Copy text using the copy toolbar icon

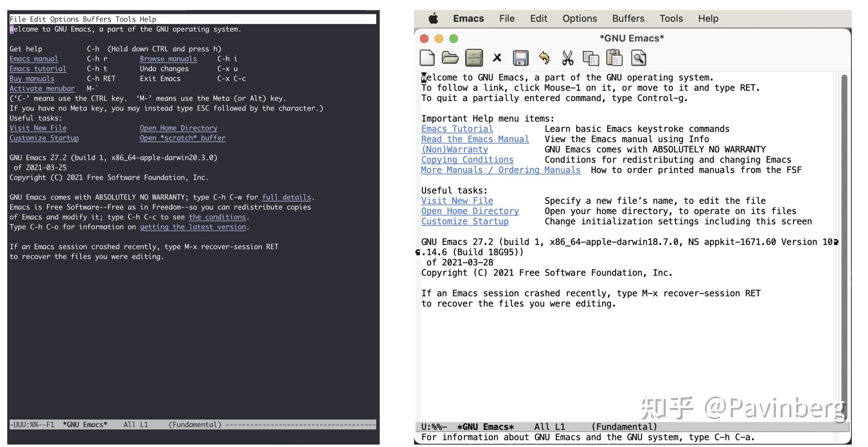592,58
